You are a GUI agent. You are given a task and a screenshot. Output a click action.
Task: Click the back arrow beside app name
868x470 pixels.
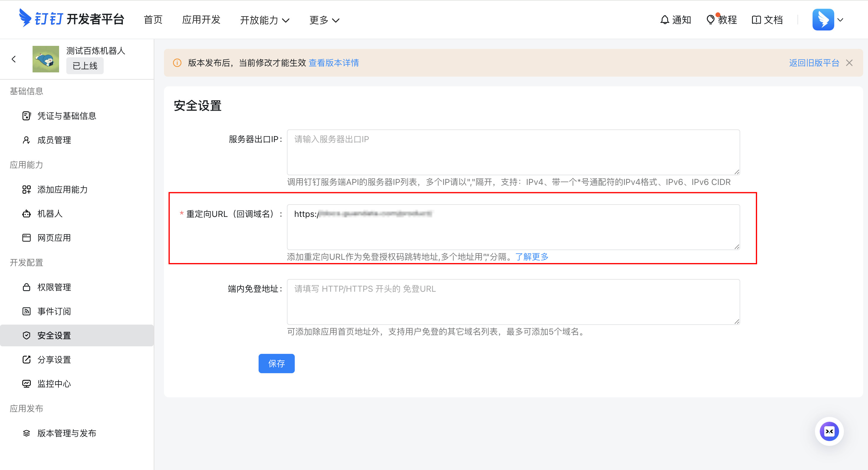click(x=14, y=59)
